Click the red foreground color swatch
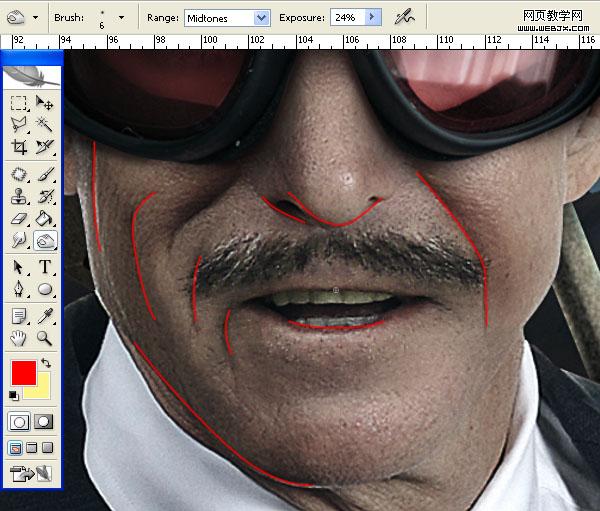This screenshot has width=600, height=511. (x=24, y=374)
